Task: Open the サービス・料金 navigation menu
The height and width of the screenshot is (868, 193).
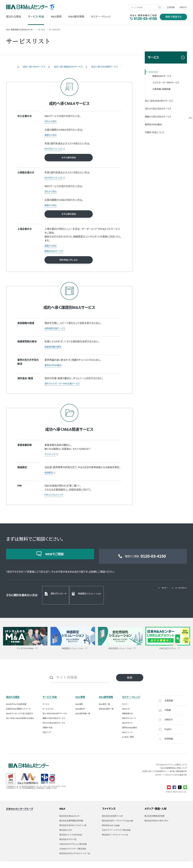Action: tap(36, 16)
